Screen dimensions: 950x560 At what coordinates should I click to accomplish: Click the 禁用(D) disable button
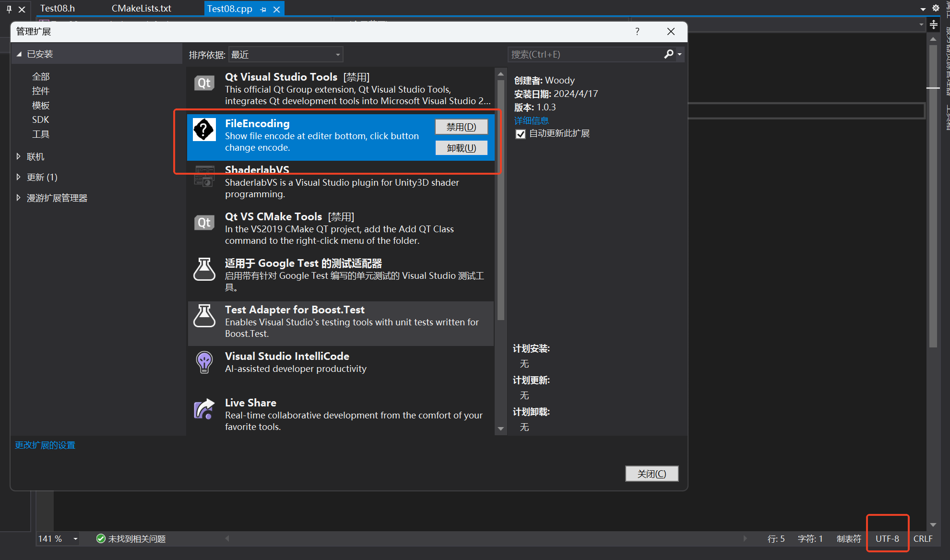(x=461, y=127)
